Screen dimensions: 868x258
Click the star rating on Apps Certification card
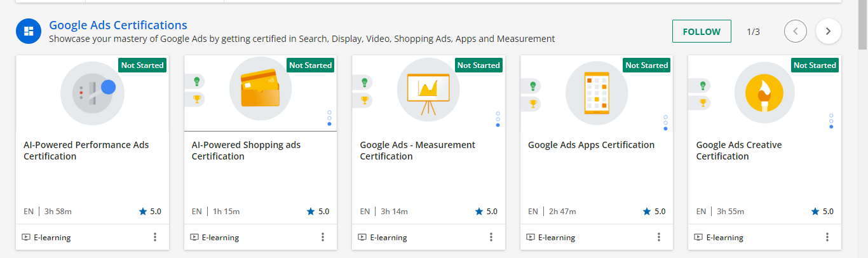point(654,212)
